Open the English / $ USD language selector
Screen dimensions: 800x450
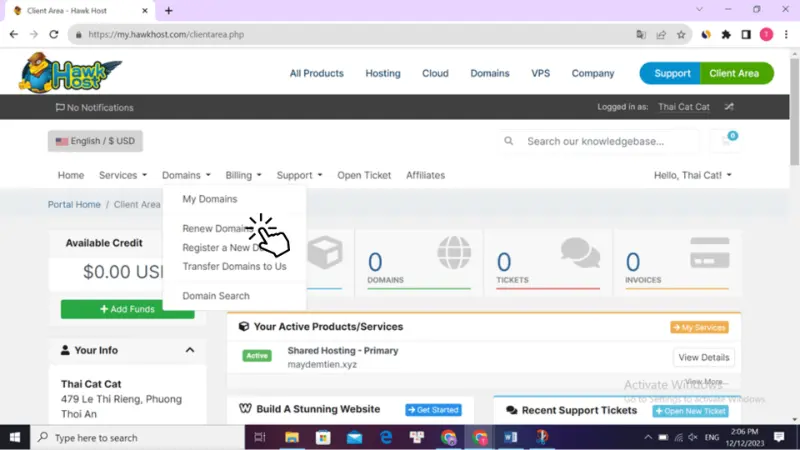(95, 141)
